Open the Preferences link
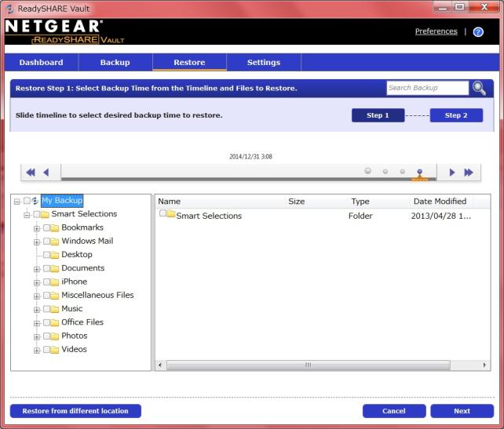Screen dimensions: 504x429 tap(436, 31)
